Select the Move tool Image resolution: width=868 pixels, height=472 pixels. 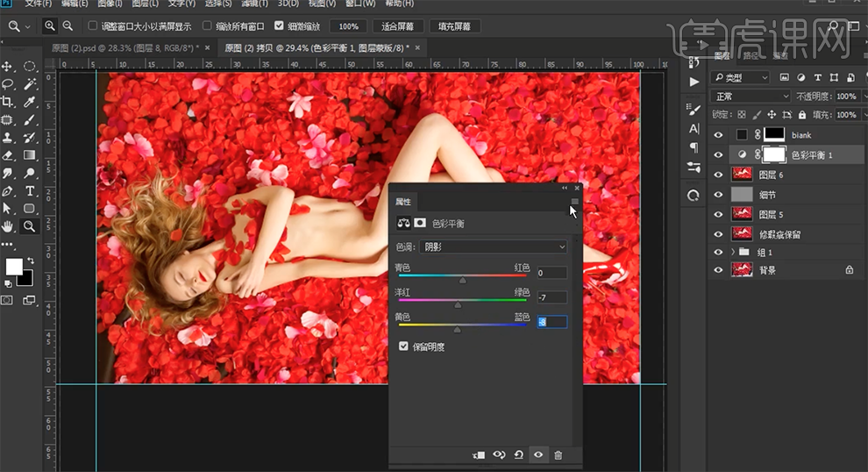pyautogui.click(x=8, y=67)
